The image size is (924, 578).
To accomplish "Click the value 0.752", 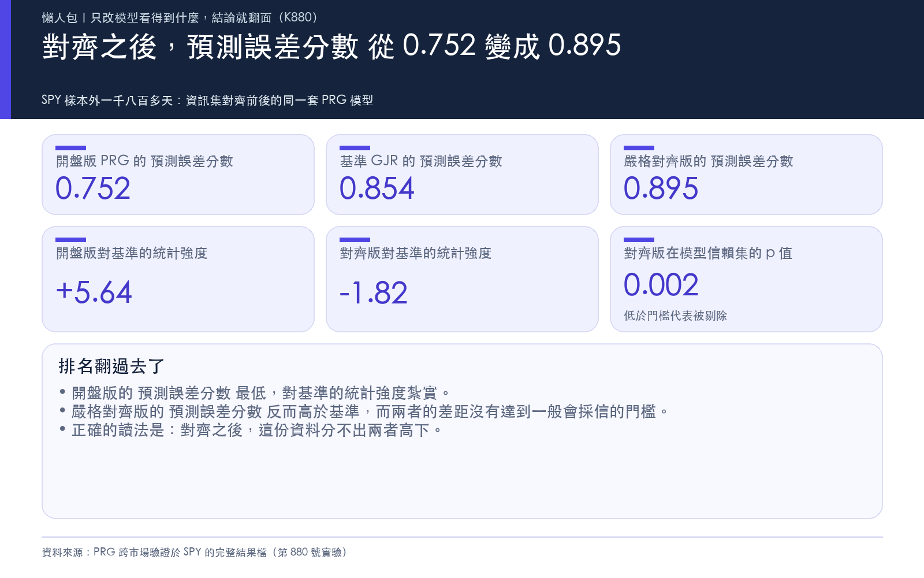I will point(93,188).
